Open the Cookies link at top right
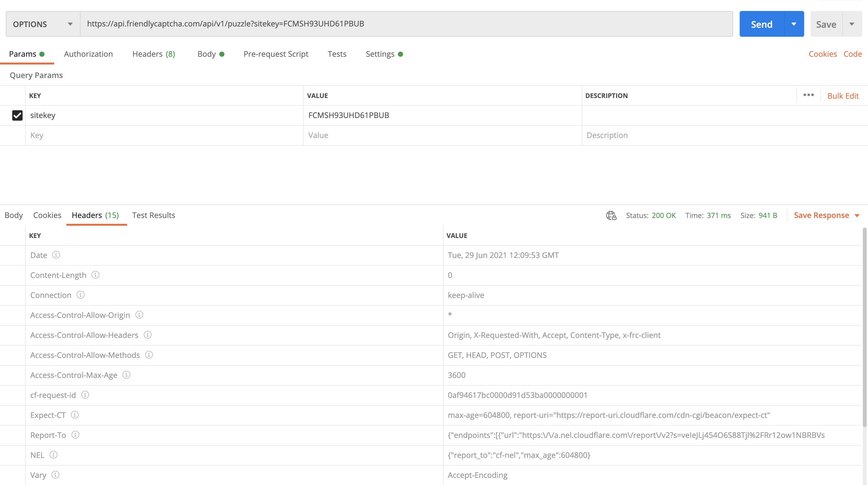868x485 pixels. [x=823, y=54]
